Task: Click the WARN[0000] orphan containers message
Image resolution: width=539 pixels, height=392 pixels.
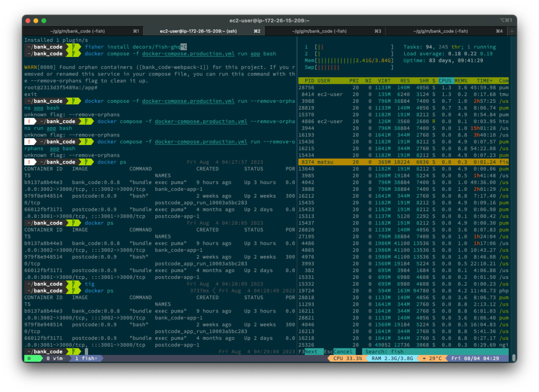Action: pyautogui.click(x=159, y=74)
